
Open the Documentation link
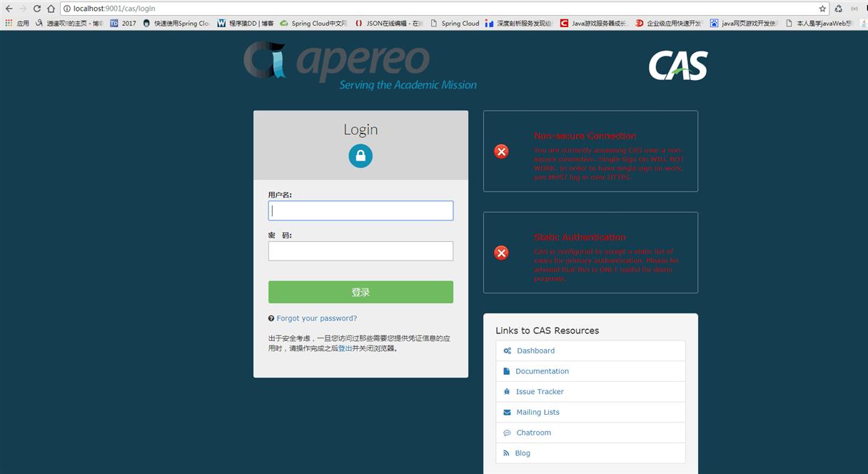(542, 371)
